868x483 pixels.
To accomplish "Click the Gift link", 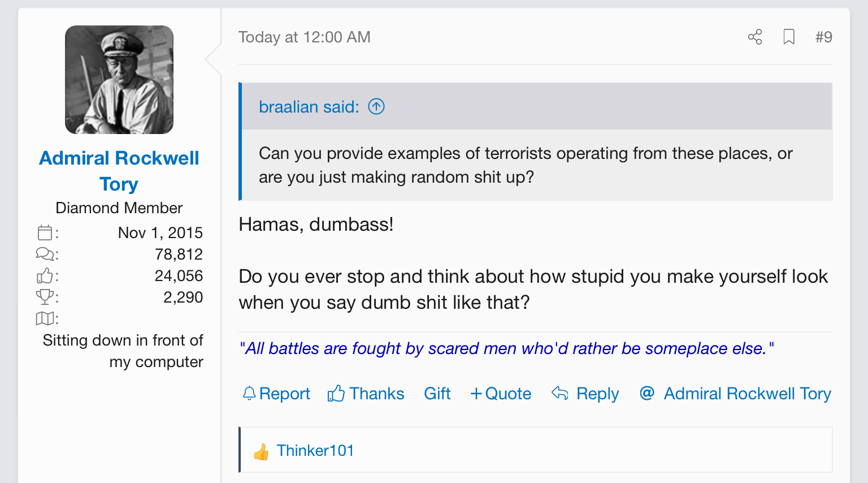I will (x=437, y=394).
